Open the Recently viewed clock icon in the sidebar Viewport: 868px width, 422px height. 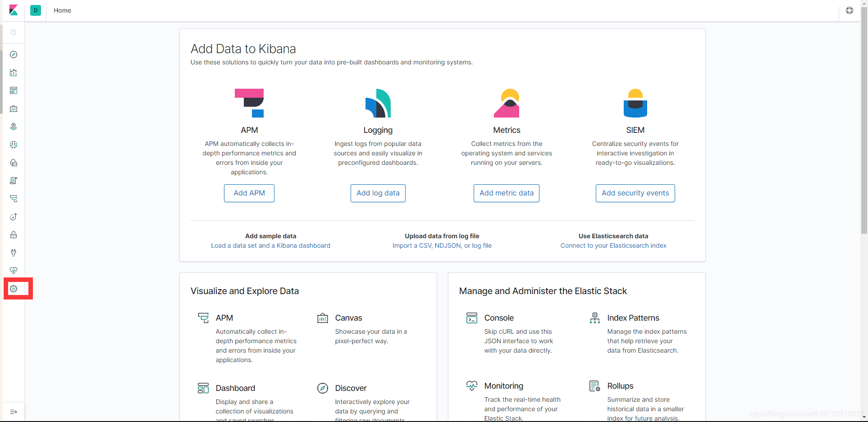pos(14,32)
